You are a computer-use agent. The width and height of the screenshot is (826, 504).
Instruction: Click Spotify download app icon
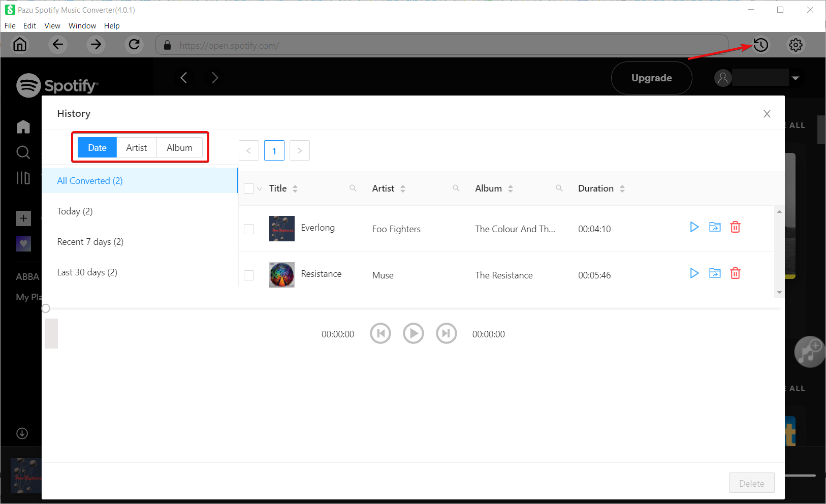tap(22, 433)
